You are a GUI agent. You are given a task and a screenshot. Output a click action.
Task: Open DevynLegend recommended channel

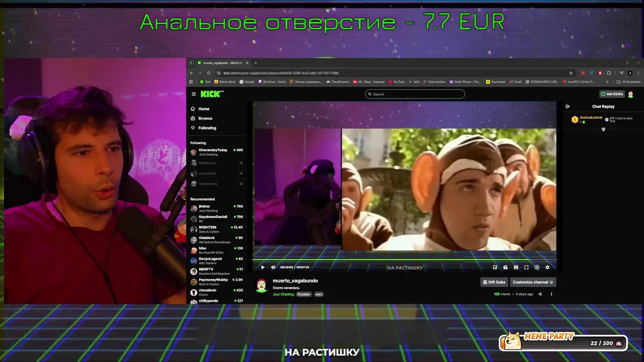pyautogui.click(x=216, y=260)
